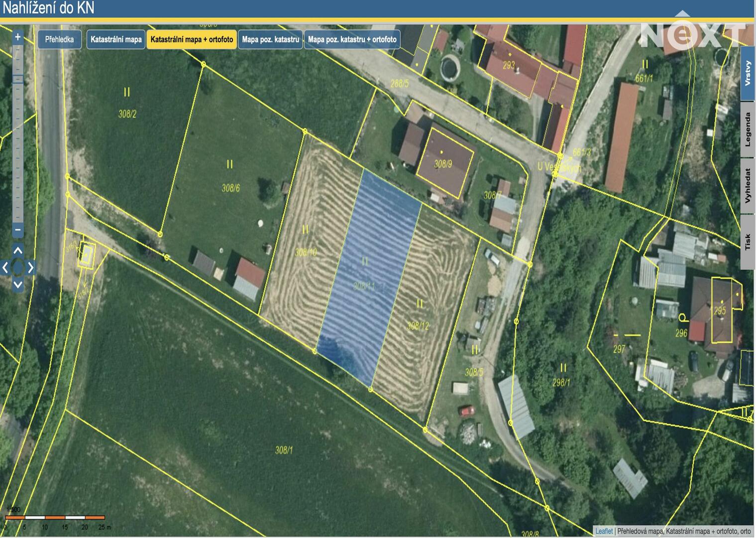Expand the Vyhledat search panel

pyautogui.click(x=748, y=186)
